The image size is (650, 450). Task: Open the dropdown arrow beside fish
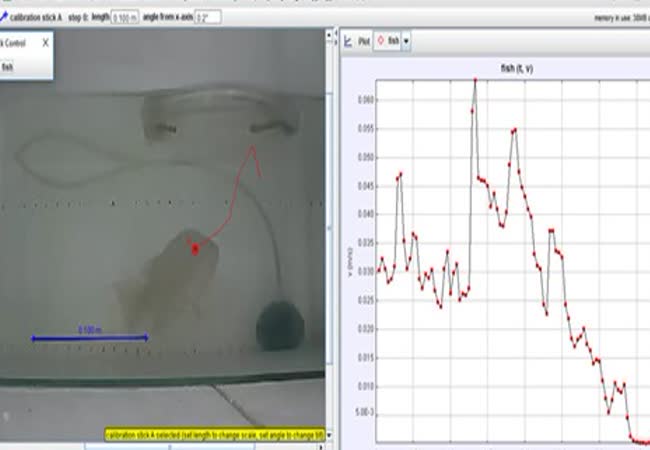(x=406, y=41)
